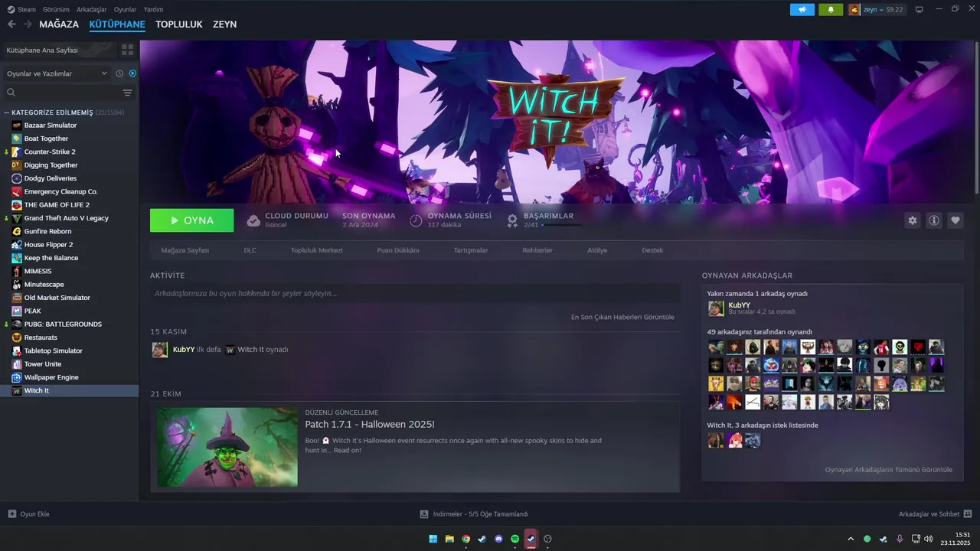Click the page vertical scrollbar
The image size is (980, 551).
pyautogui.click(x=976, y=116)
